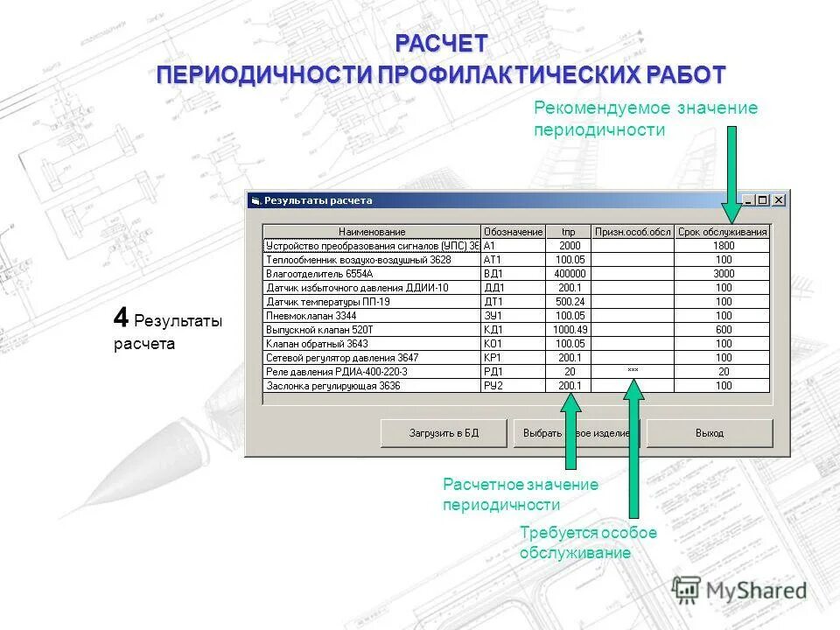
Task: Click the tпр column header
Action: 569,232
